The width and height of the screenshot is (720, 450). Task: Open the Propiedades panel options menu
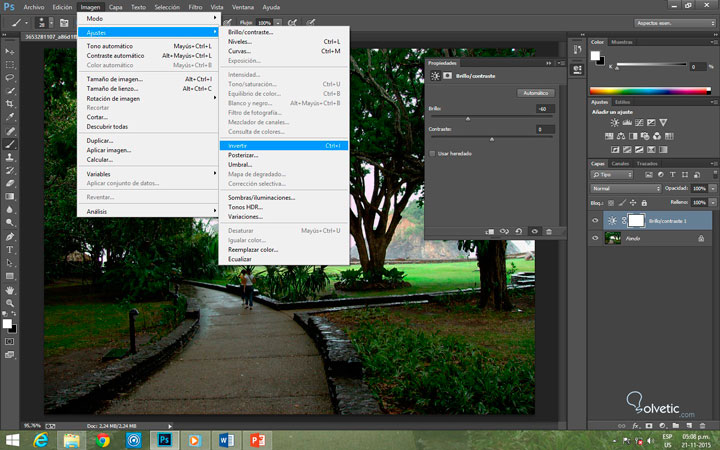click(x=561, y=63)
